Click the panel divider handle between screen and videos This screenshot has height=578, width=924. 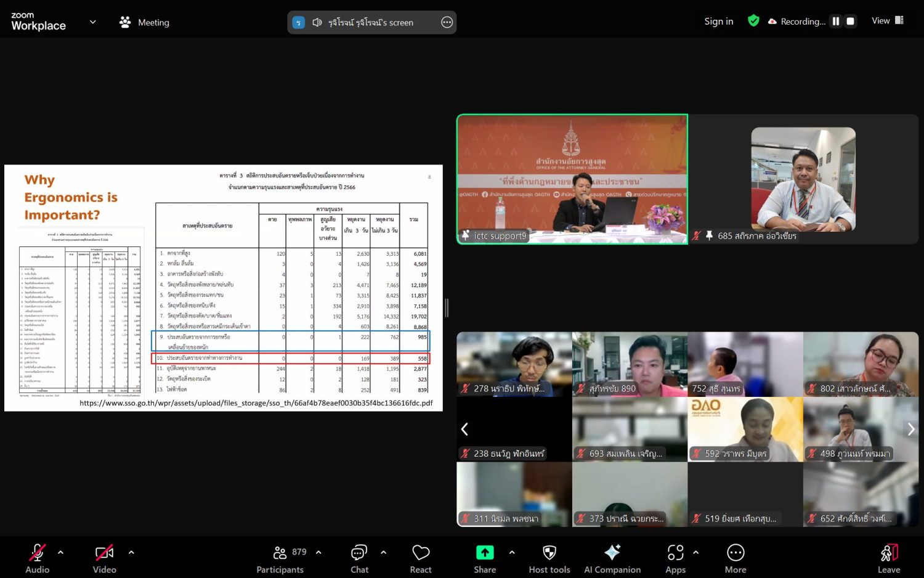point(447,308)
